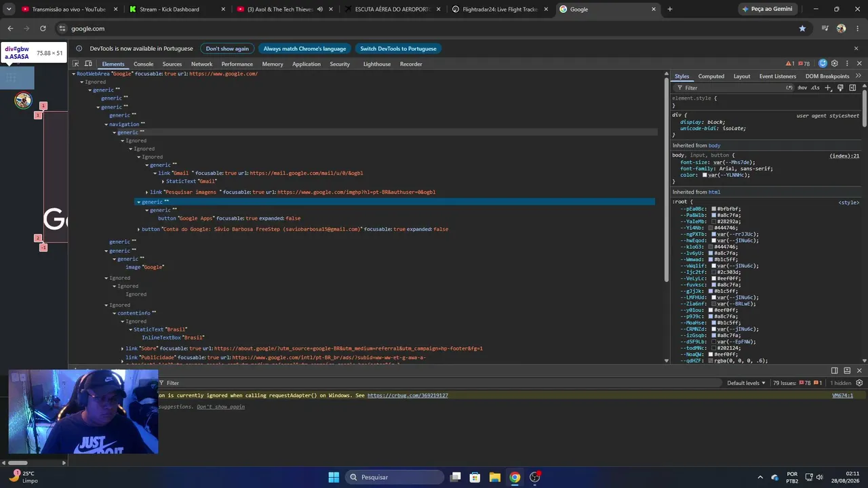Toggle the :hov element state panel
Viewport: 868px width, 488px height.
[802, 87]
